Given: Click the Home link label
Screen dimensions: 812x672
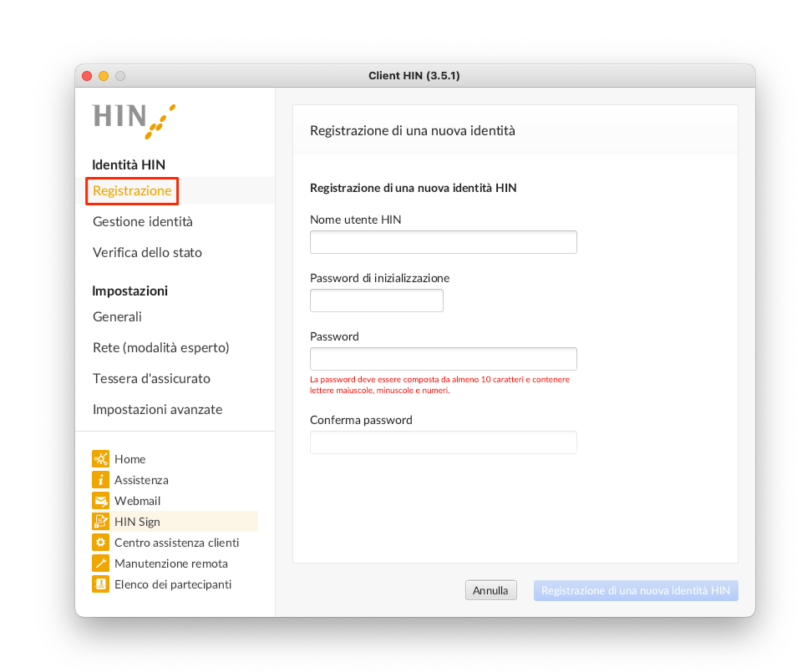Looking at the screenshot, I should click(130, 459).
